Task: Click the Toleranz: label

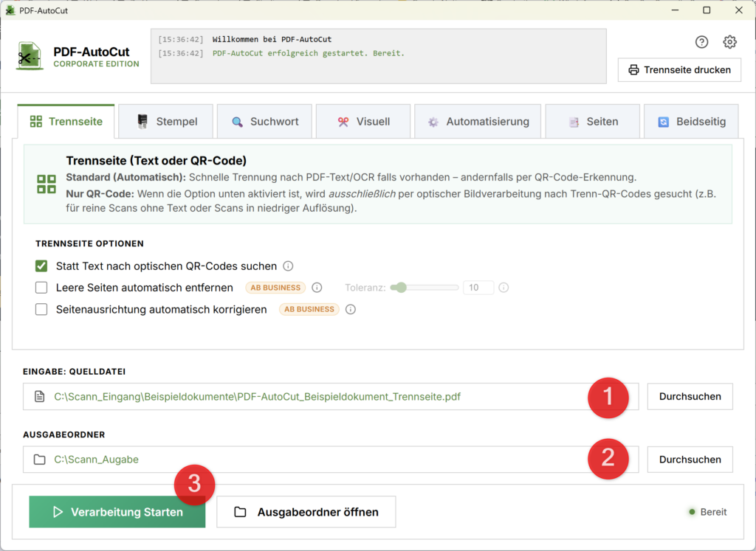Action: click(x=365, y=288)
